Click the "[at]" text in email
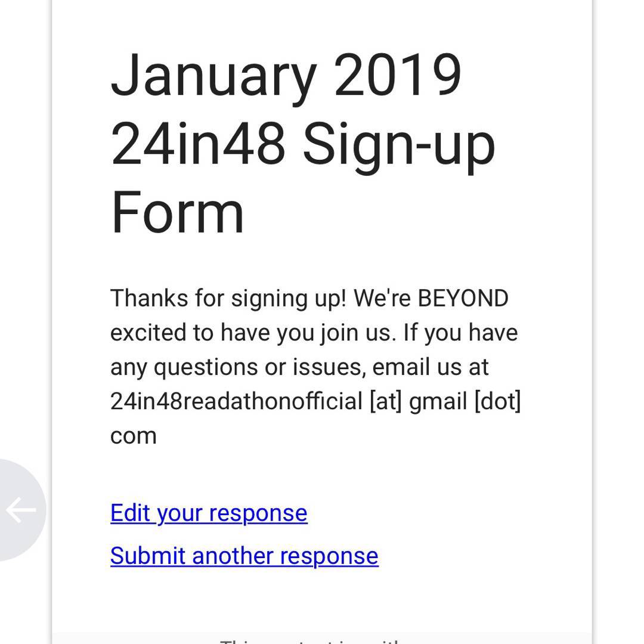The image size is (644, 644). [x=389, y=401]
